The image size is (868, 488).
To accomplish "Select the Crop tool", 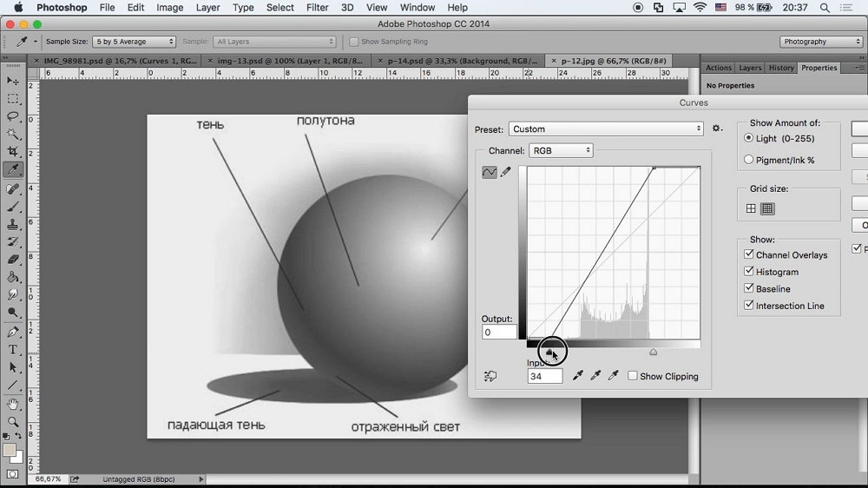I will [x=13, y=152].
